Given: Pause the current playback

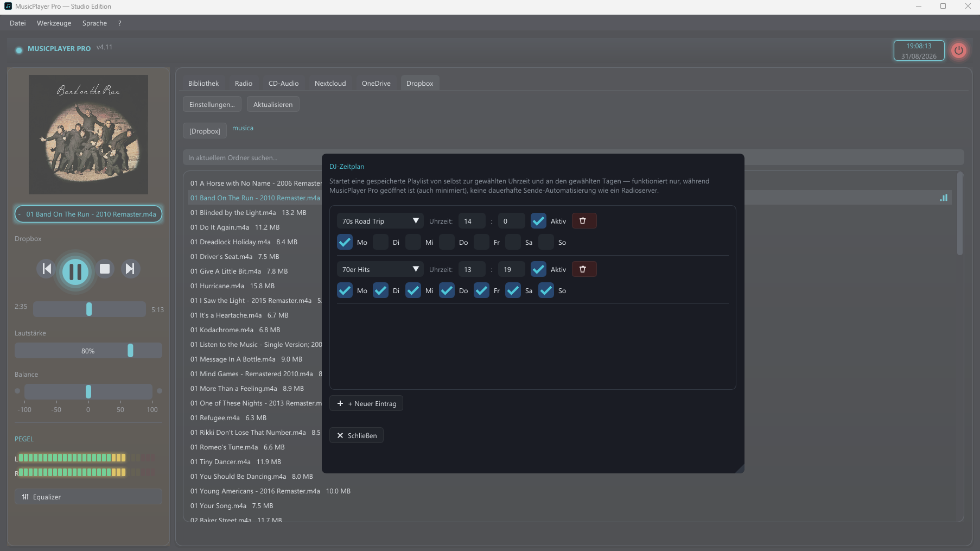Looking at the screenshot, I should click(75, 271).
